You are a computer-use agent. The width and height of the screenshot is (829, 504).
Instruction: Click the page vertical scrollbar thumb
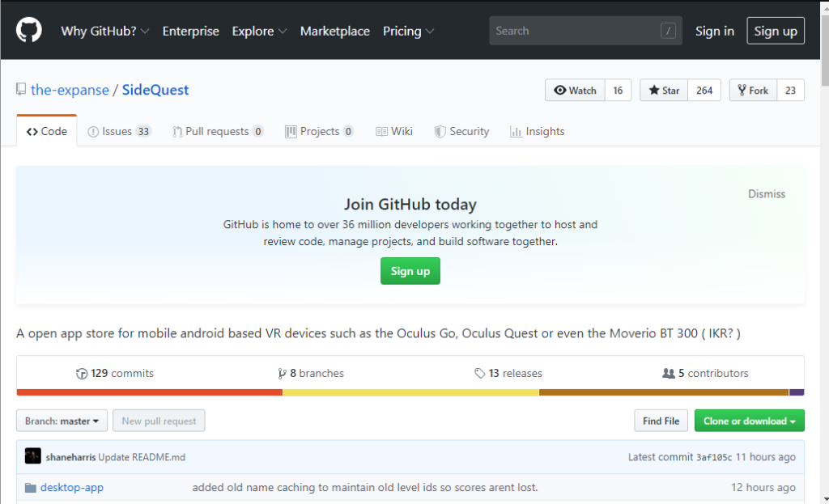(825, 50)
